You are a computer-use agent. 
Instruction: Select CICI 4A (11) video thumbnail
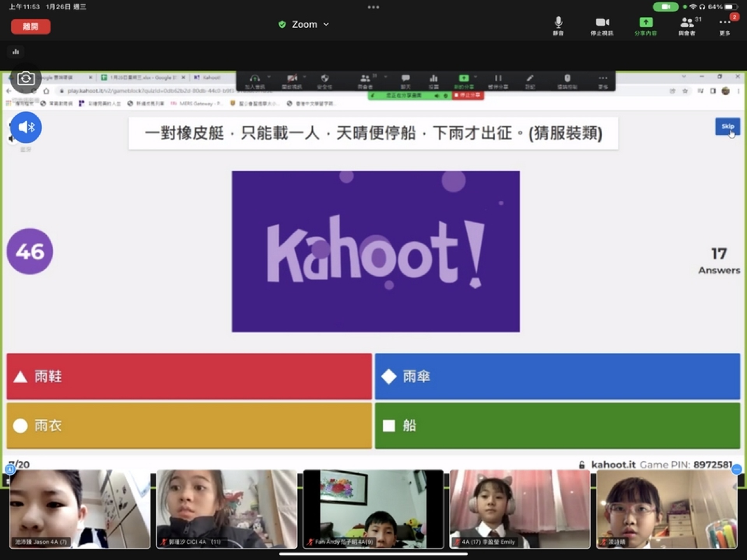point(226,509)
